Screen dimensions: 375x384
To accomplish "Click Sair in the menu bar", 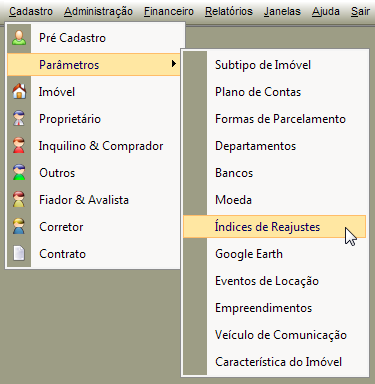I will pyautogui.click(x=360, y=12).
